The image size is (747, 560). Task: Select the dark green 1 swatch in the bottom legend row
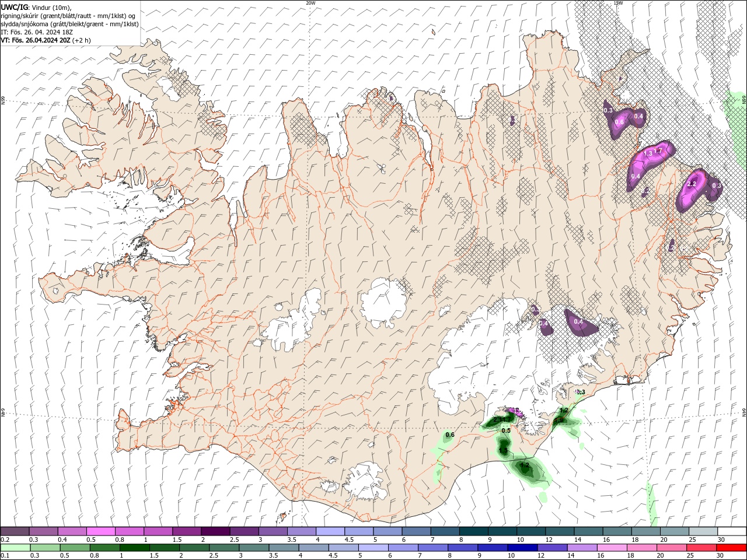[134, 548]
